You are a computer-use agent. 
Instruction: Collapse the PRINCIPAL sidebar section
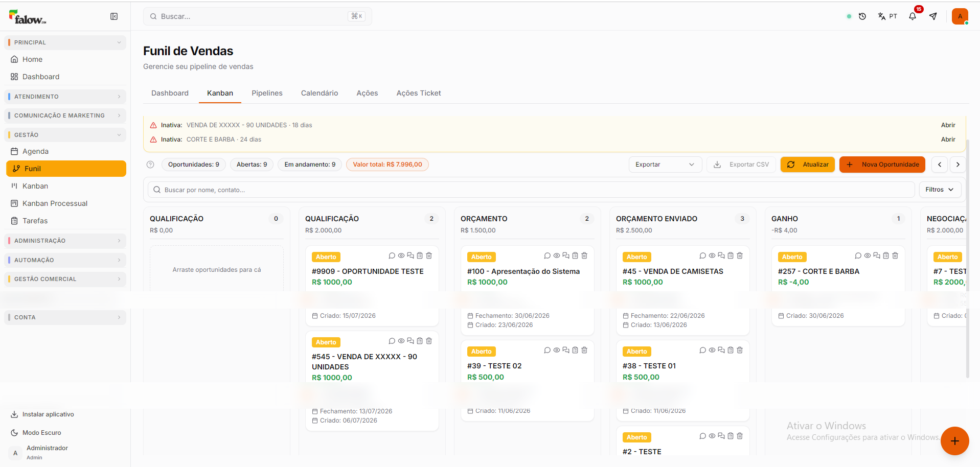pos(65,42)
